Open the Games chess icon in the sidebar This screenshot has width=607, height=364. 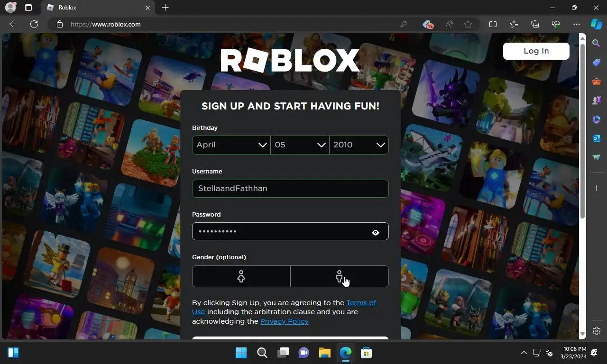(x=597, y=100)
